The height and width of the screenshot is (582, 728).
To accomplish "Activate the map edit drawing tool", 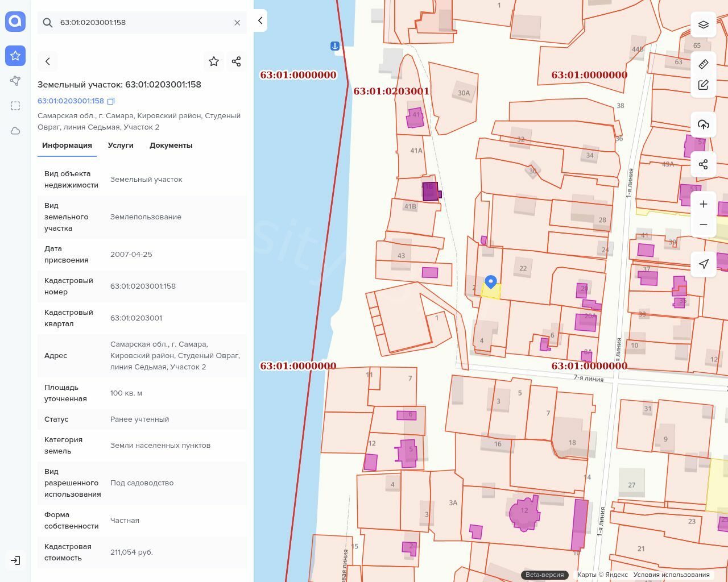I will click(x=704, y=85).
